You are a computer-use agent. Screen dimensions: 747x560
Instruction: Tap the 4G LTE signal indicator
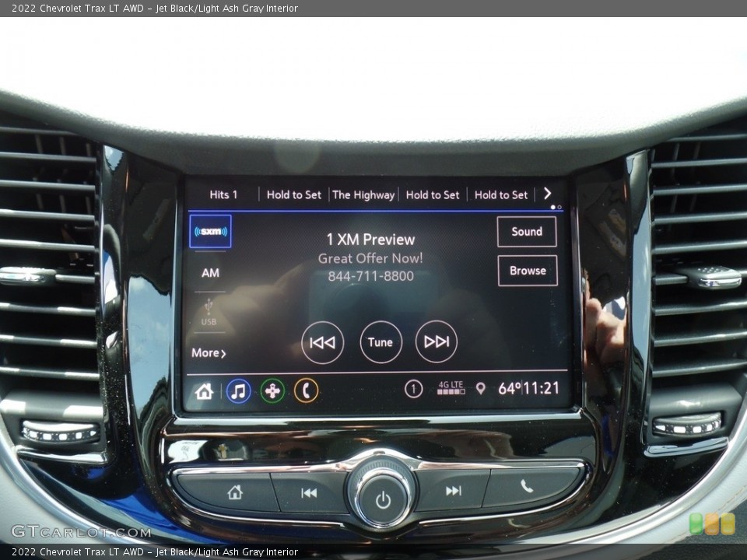click(x=451, y=387)
